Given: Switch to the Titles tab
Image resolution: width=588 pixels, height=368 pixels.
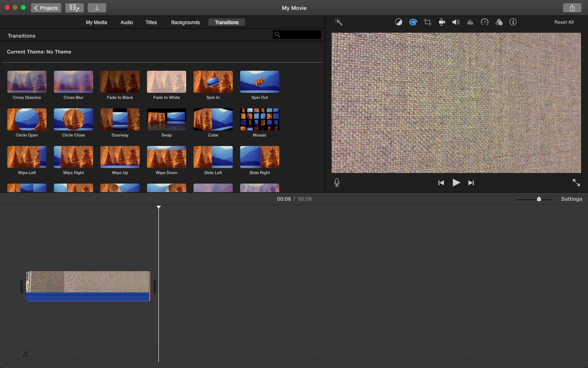Looking at the screenshot, I should tap(151, 22).
